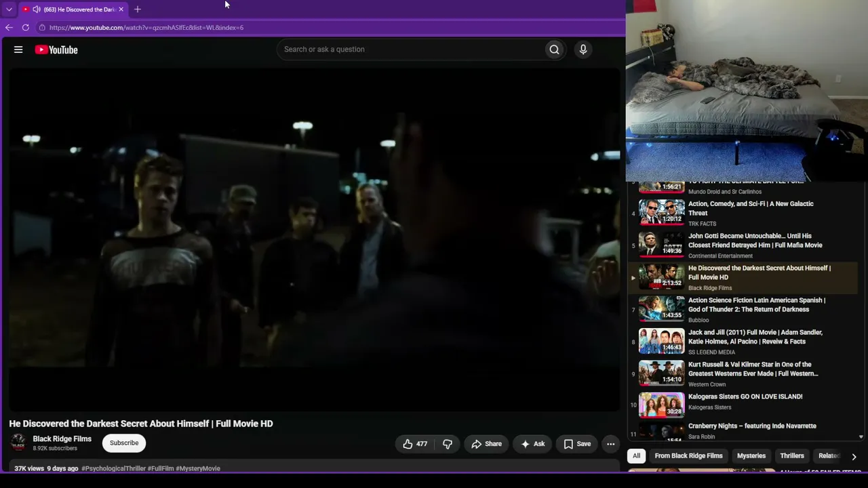
Task: Select the Related filter chip
Action: coord(829,456)
